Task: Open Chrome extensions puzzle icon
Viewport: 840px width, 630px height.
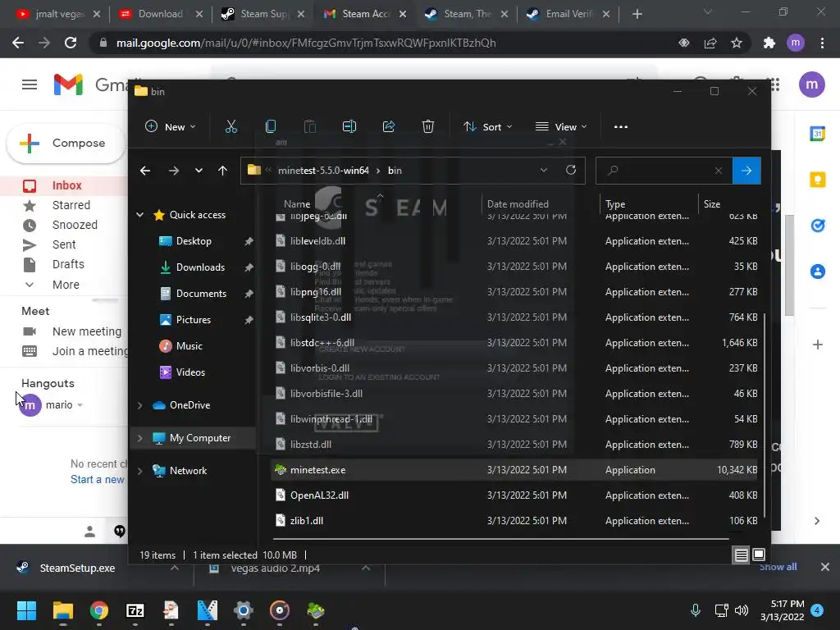Action: [769, 43]
